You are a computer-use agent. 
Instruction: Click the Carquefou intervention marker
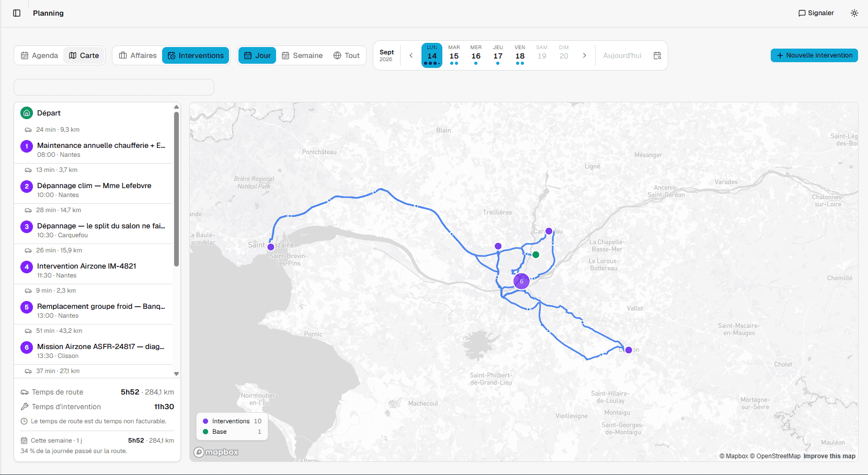click(549, 231)
